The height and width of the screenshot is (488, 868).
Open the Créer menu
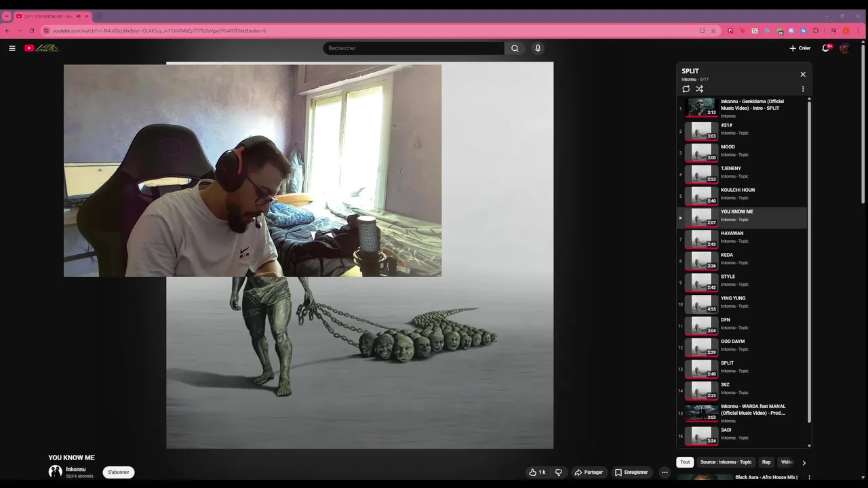click(800, 48)
